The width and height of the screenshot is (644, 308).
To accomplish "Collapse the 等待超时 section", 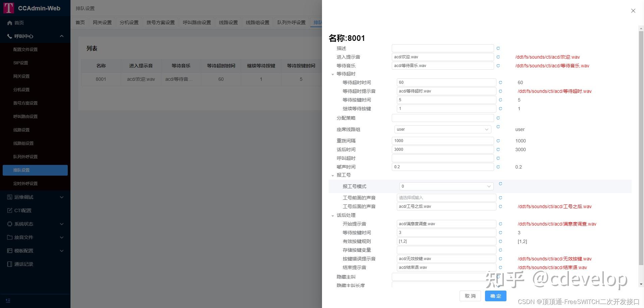I will pyautogui.click(x=332, y=74).
